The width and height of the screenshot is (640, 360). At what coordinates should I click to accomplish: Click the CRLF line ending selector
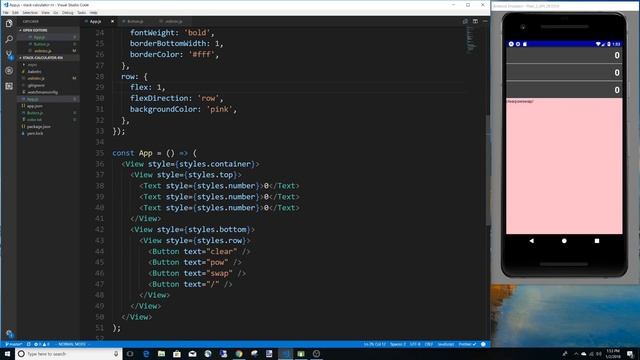point(429,344)
